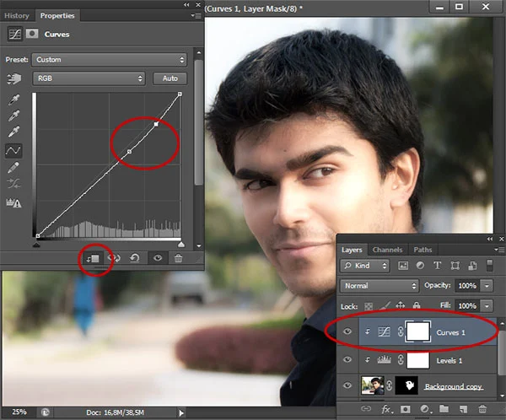The width and height of the screenshot is (506, 420).
Task: Toggle Curves adjustment visibility in Properties footer
Action: click(x=158, y=258)
